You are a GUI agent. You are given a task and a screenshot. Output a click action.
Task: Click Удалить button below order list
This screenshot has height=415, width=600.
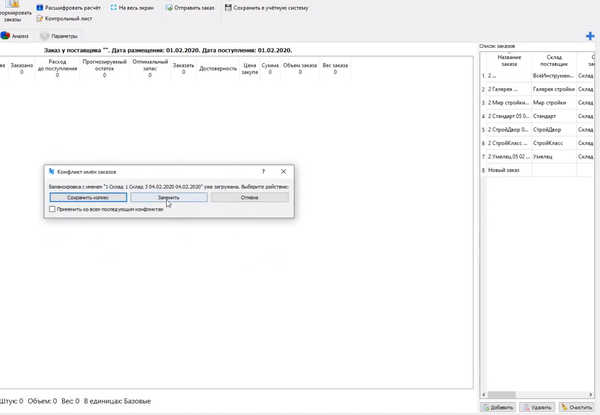click(537, 407)
